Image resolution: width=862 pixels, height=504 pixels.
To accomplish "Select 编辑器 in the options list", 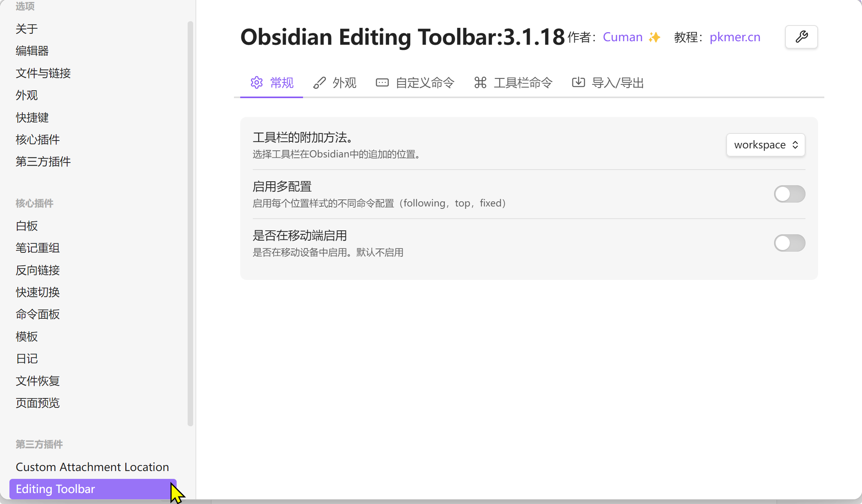I will click(32, 51).
